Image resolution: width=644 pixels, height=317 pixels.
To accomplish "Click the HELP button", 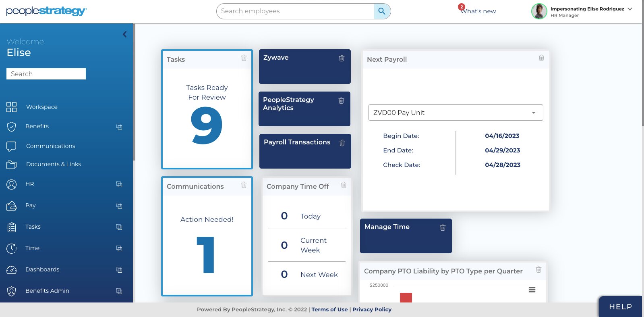I will click(620, 307).
